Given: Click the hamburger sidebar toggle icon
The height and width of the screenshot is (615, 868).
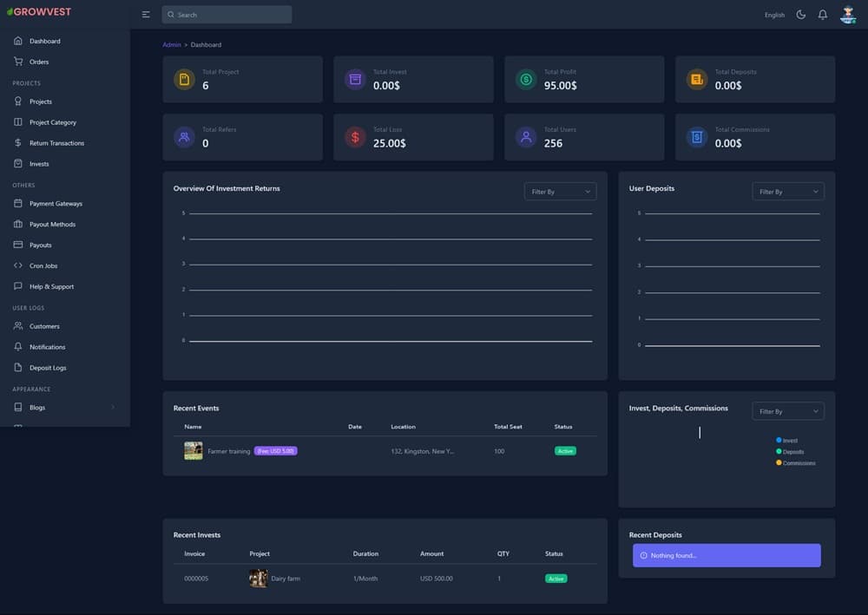Looking at the screenshot, I should 146,15.
